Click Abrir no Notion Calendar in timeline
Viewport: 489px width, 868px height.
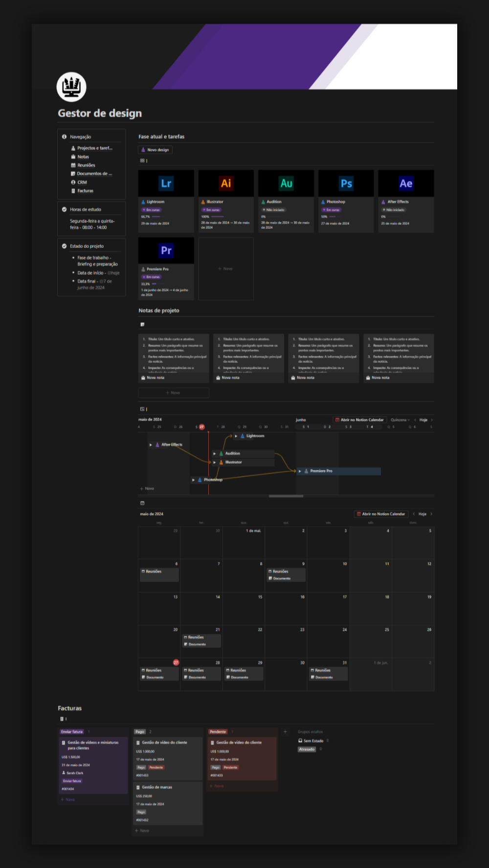pyautogui.click(x=359, y=420)
